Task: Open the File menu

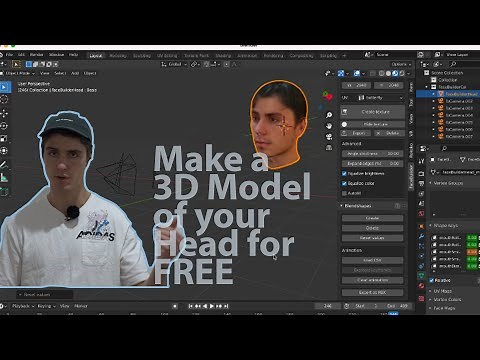Action: 9,55
